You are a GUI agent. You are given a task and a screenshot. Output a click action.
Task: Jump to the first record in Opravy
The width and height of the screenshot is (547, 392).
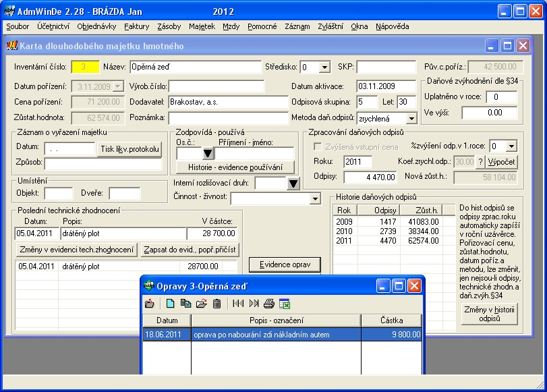pyautogui.click(x=238, y=304)
